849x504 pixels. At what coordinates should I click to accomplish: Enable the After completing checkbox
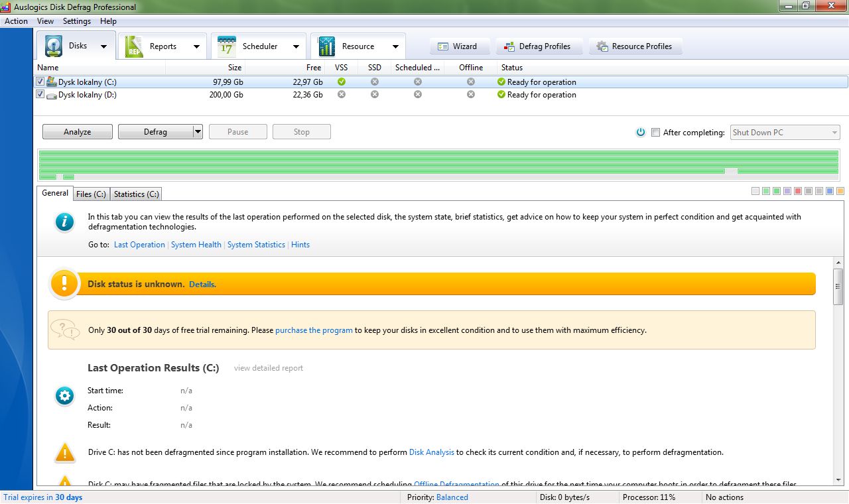[656, 133]
